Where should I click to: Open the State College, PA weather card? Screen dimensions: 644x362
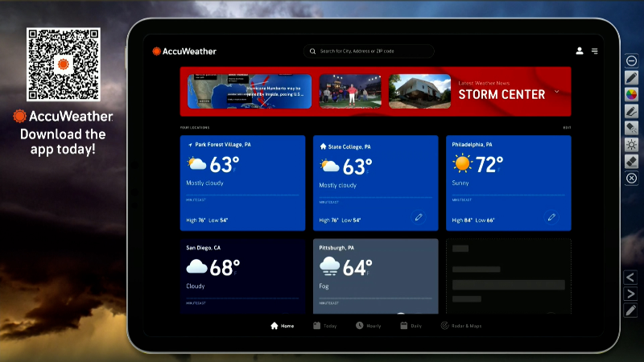pyautogui.click(x=376, y=183)
